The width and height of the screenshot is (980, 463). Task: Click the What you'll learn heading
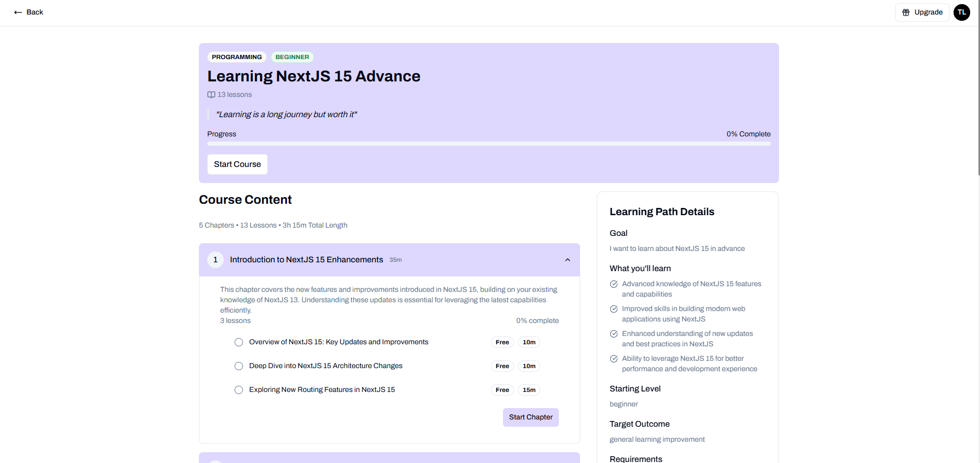(640, 269)
